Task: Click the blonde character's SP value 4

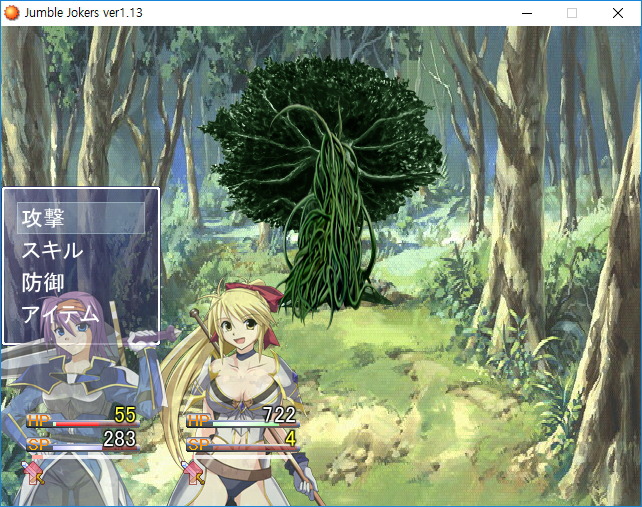Action: (290, 439)
